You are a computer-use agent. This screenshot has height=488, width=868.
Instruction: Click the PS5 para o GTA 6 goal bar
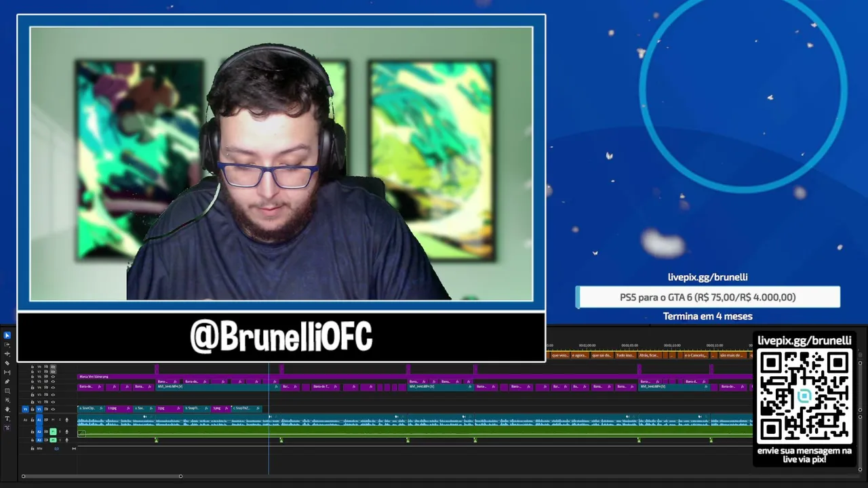tap(708, 297)
